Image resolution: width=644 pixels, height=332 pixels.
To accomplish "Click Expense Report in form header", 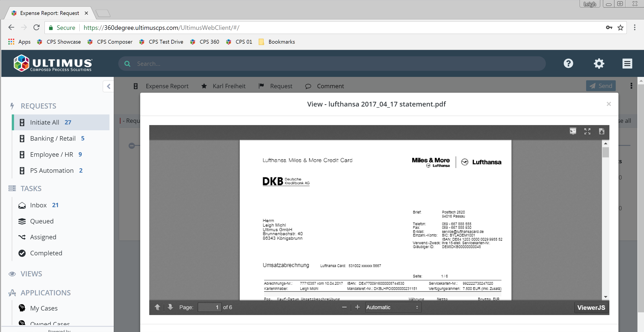I will pyautogui.click(x=167, y=86).
